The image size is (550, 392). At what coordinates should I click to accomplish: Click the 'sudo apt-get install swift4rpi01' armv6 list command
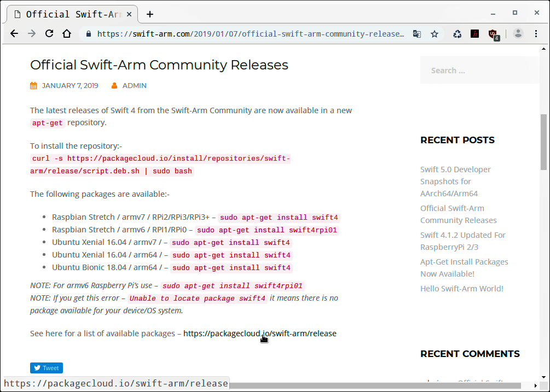pos(267,230)
